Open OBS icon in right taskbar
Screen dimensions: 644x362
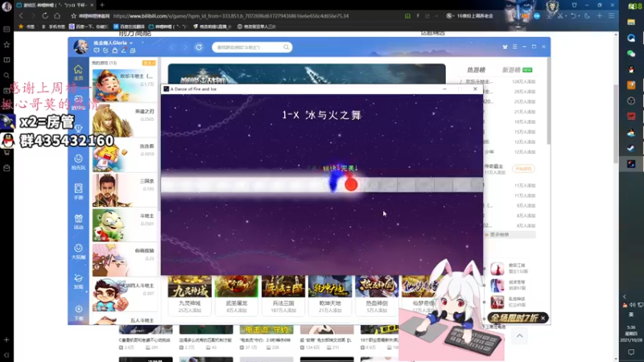(x=631, y=101)
